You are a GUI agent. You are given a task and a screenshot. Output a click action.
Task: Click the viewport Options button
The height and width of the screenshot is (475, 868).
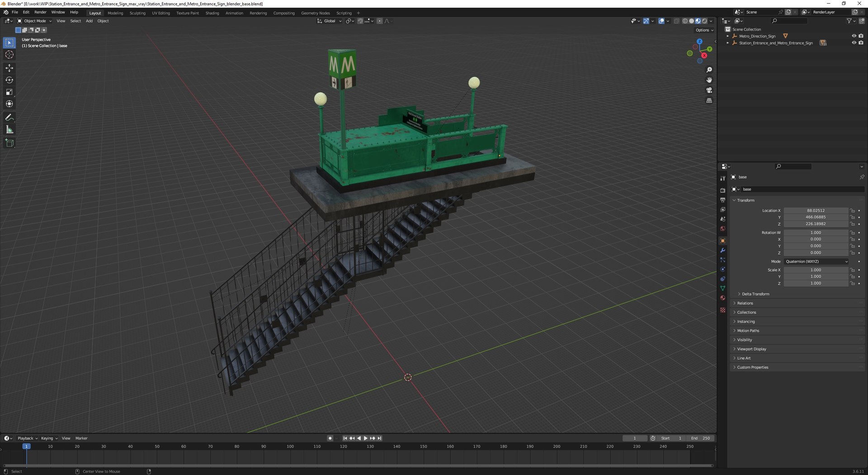click(704, 30)
